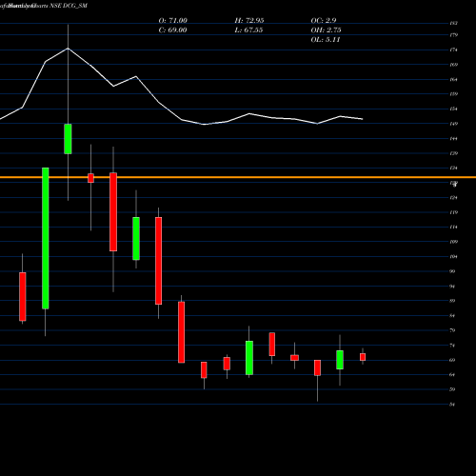Click the 169 price axis label

coord(454,65)
